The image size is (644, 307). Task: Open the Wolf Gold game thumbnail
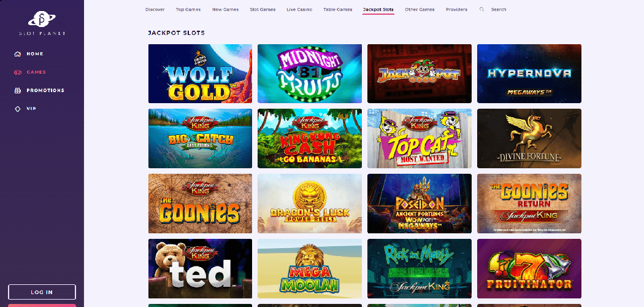point(200,74)
